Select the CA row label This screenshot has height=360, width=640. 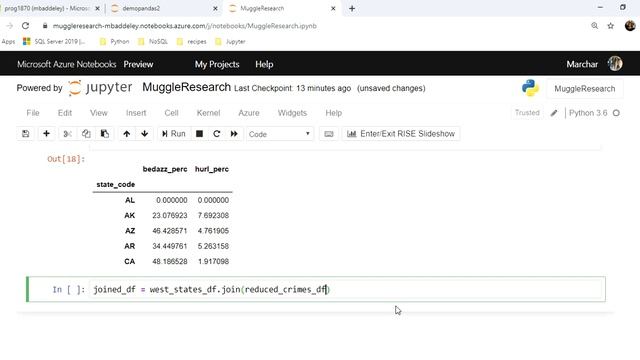coord(129,261)
